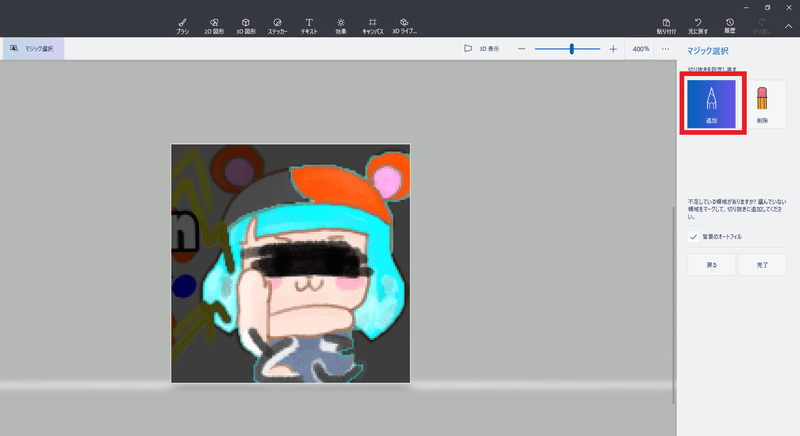
Task: Select the 削除 (Remove) eraser tool
Action: (762, 104)
